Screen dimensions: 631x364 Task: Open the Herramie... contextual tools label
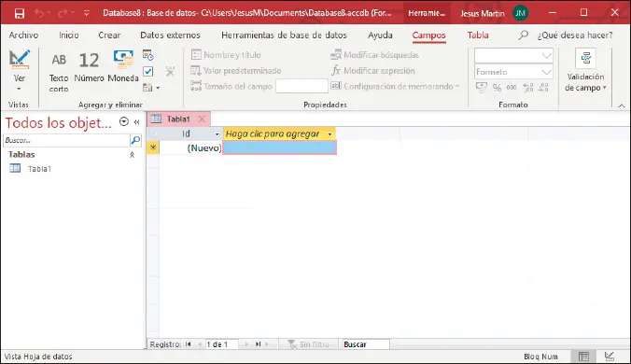coord(427,13)
